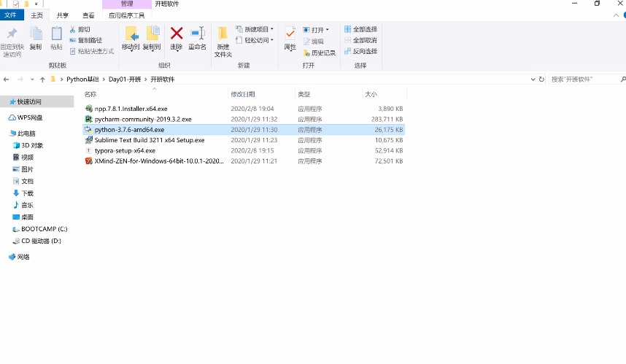Click Select None in ribbon
Screen dimensions: 626x364
(x=360, y=40)
